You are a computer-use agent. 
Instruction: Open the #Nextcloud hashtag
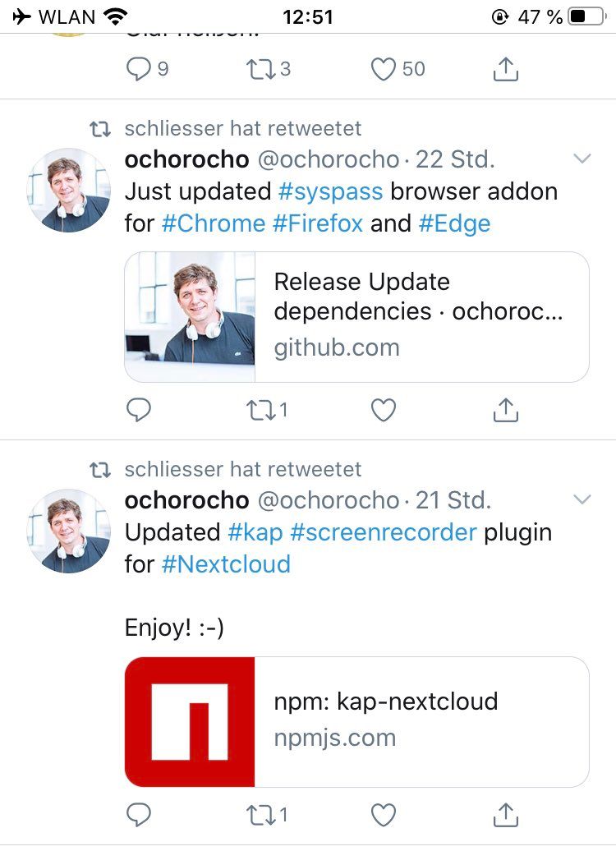[x=227, y=564]
